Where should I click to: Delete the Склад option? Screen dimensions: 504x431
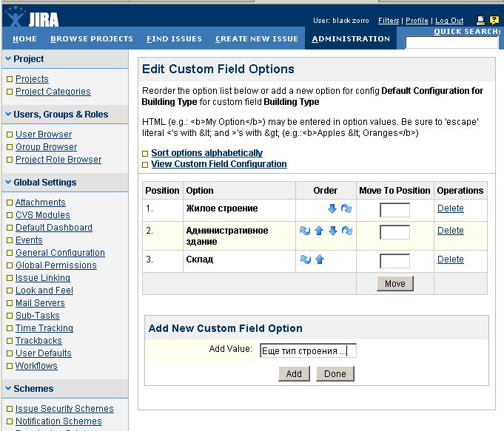[450, 259]
